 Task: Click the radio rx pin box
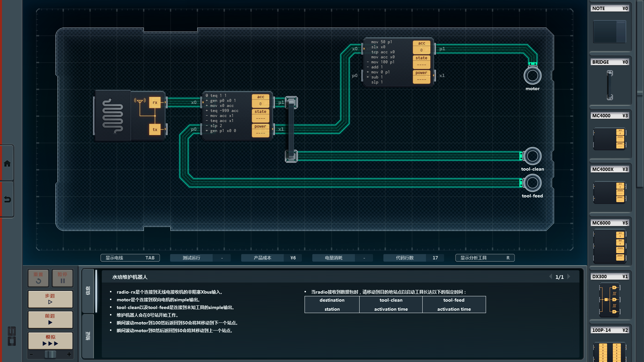(x=155, y=103)
